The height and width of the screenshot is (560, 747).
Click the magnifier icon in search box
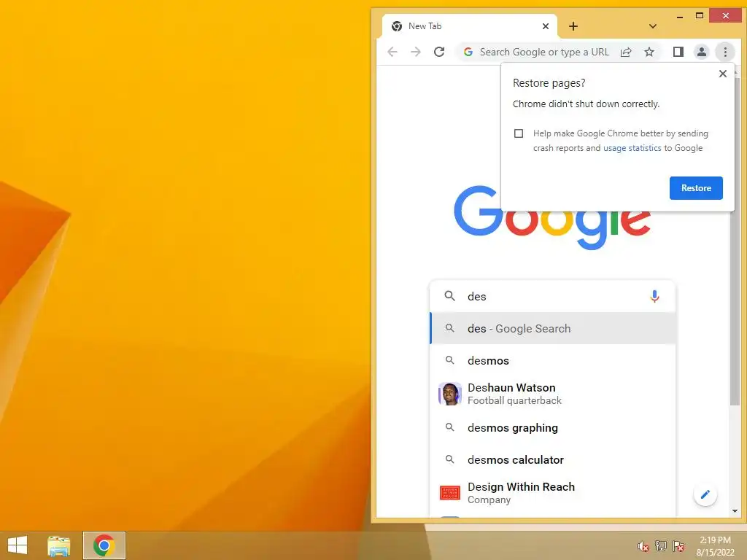pos(449,296)
